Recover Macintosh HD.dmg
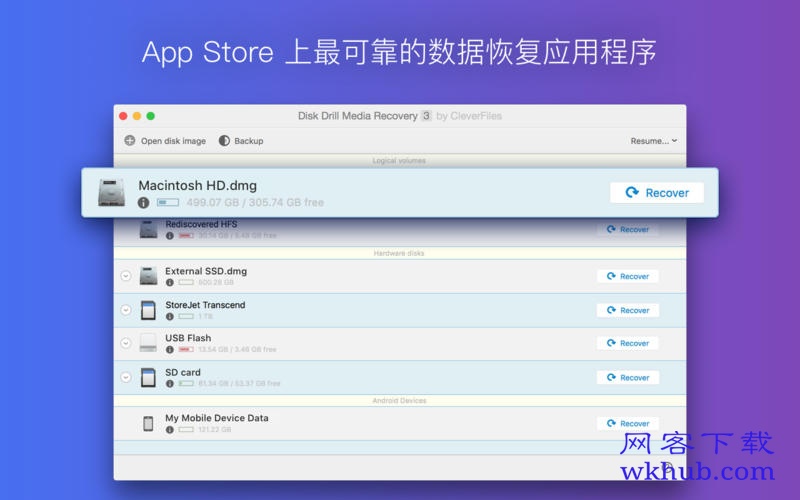 pos(657,193)
